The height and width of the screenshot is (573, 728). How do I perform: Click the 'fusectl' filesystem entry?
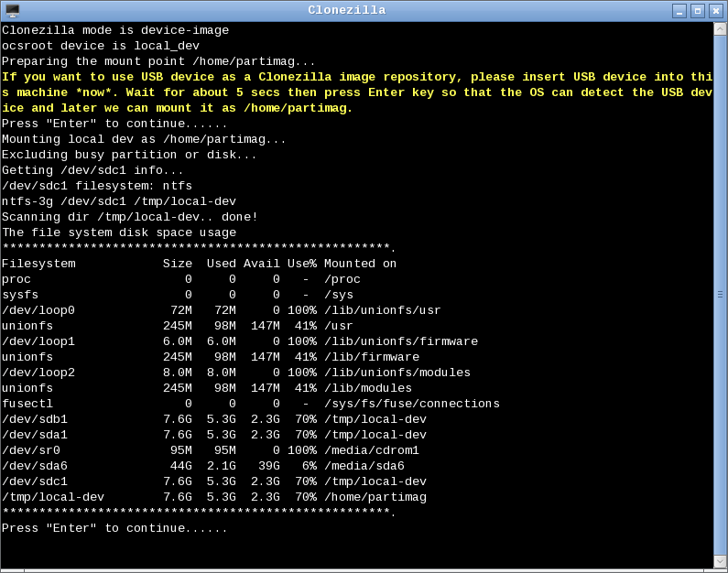tap(27, 404)
